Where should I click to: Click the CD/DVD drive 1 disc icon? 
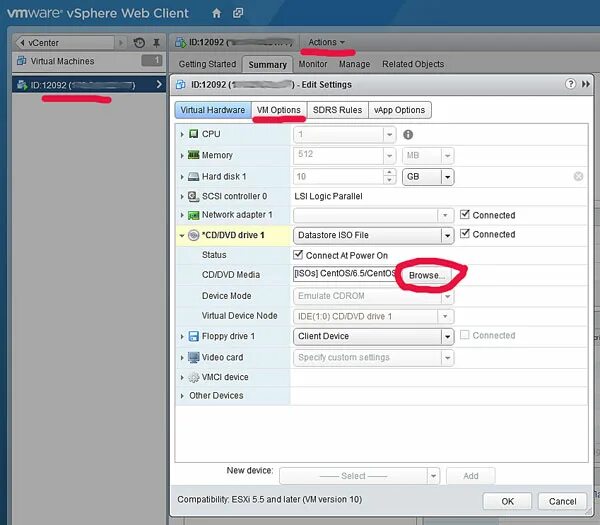194,235
